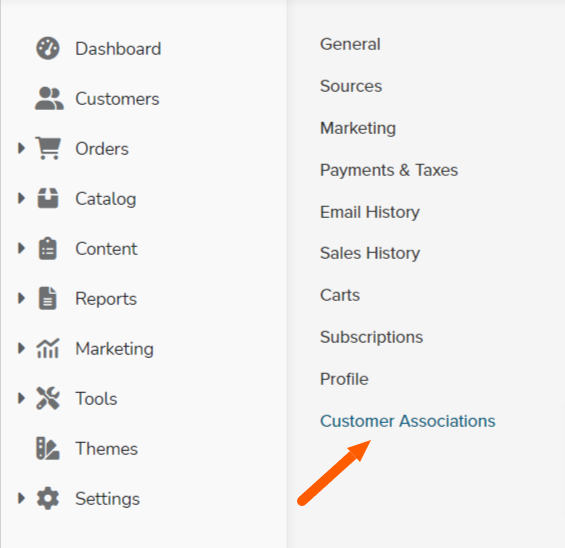The image size is (565, 548).
Task: Open the Payments & Taxes section
Action: [x=389, y=170]
